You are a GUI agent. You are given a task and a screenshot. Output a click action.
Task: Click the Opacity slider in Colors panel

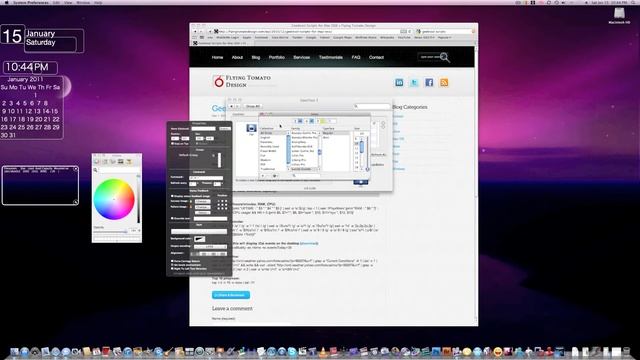pos(110,232)
